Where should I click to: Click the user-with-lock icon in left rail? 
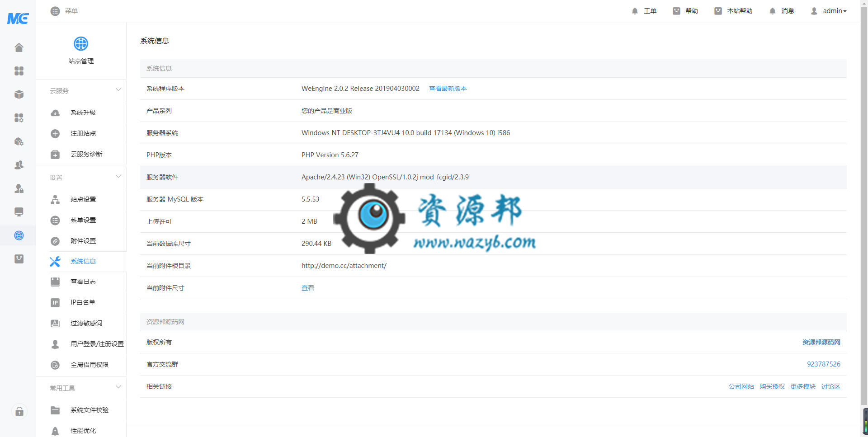(x=19, y=188)
